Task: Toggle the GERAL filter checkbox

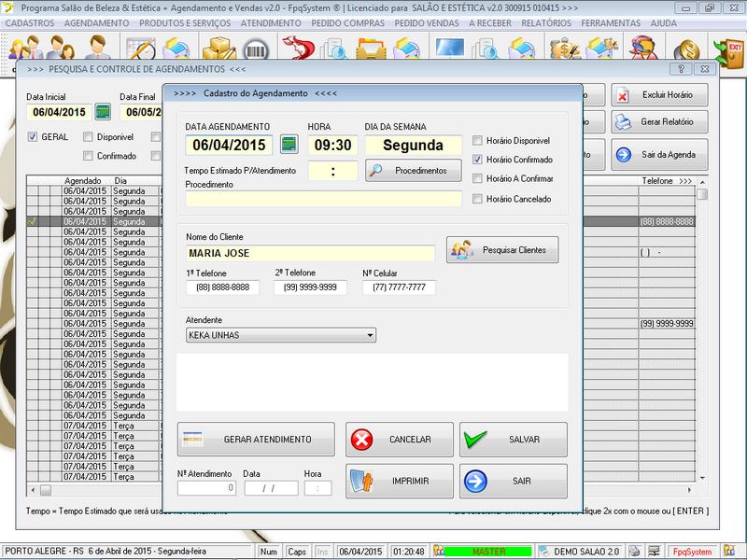Action: point(34,137)
